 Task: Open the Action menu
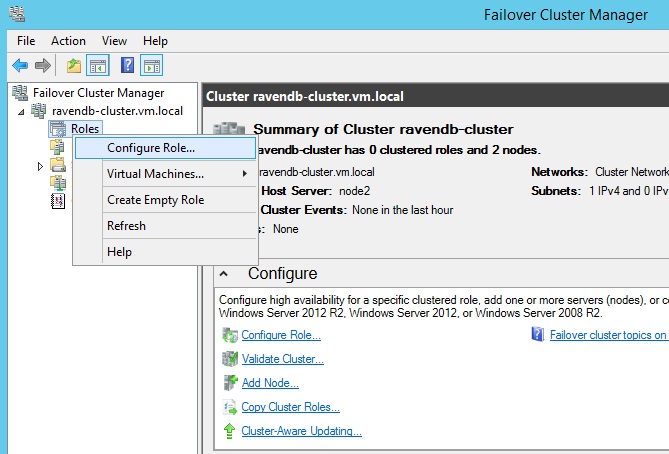click(x=68, y=41)
